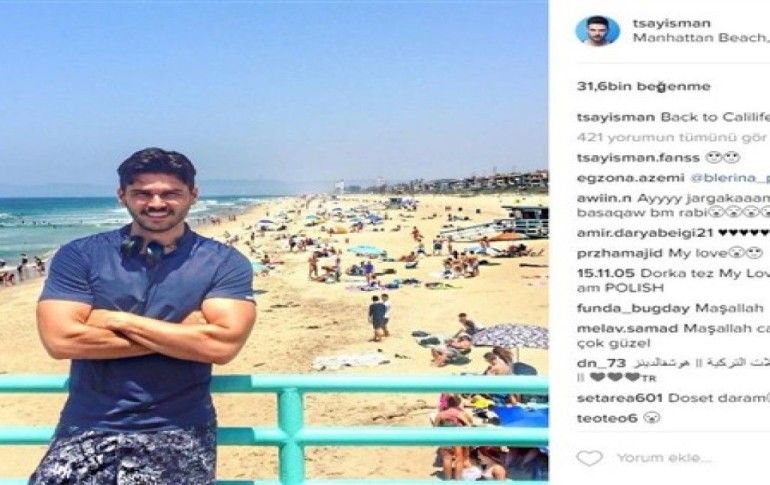This screenshot has width=770, height=485.
Task: Open tsayisman.fanss commenter profile
Action: (x=638, y=158)
